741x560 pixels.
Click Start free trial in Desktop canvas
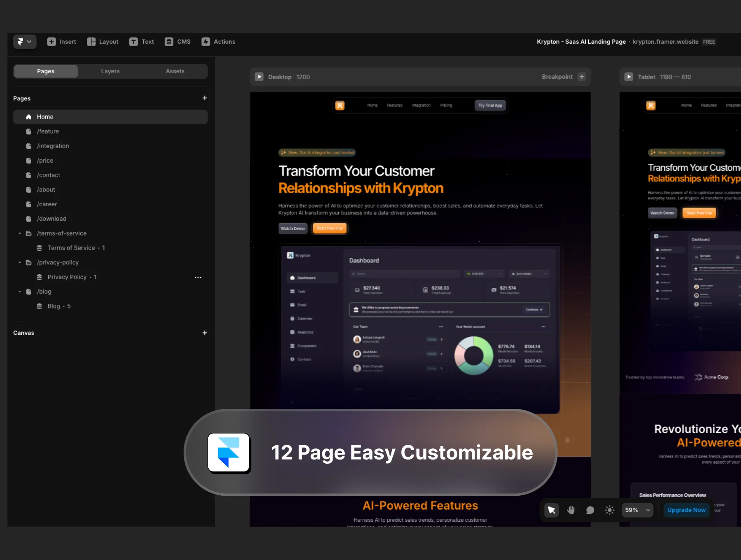[x=330, y=229]
